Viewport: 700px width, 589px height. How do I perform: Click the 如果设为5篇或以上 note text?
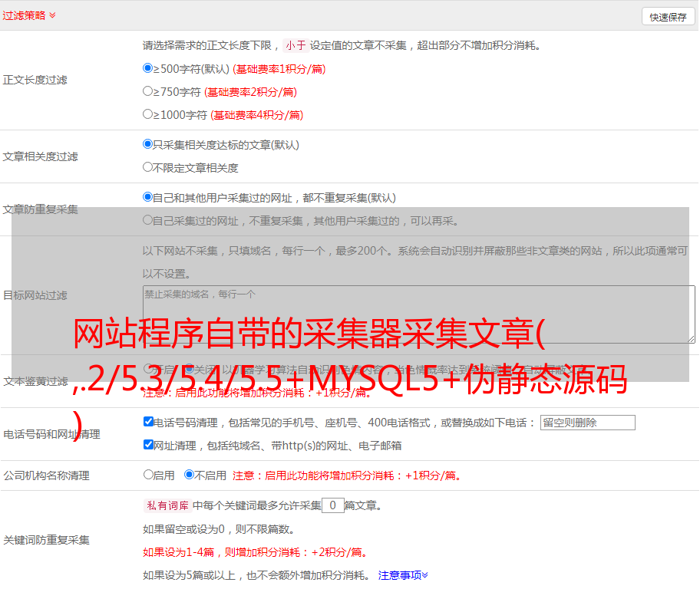[x=256, y=575]
